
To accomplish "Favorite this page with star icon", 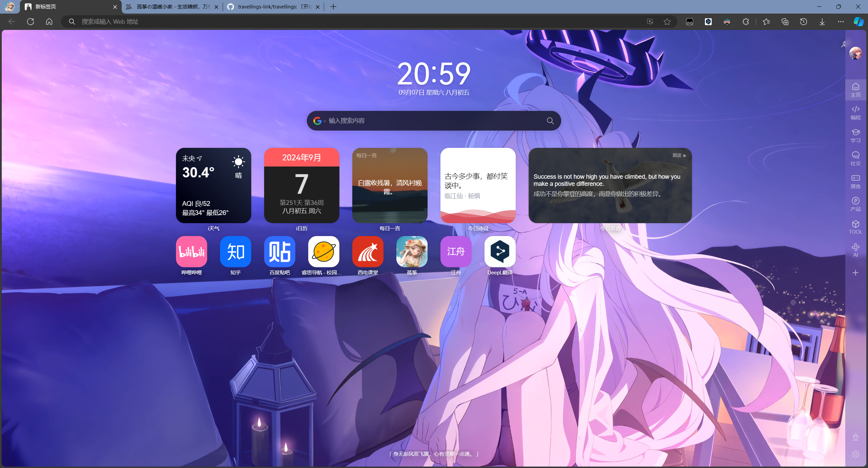I will [667, 22].
